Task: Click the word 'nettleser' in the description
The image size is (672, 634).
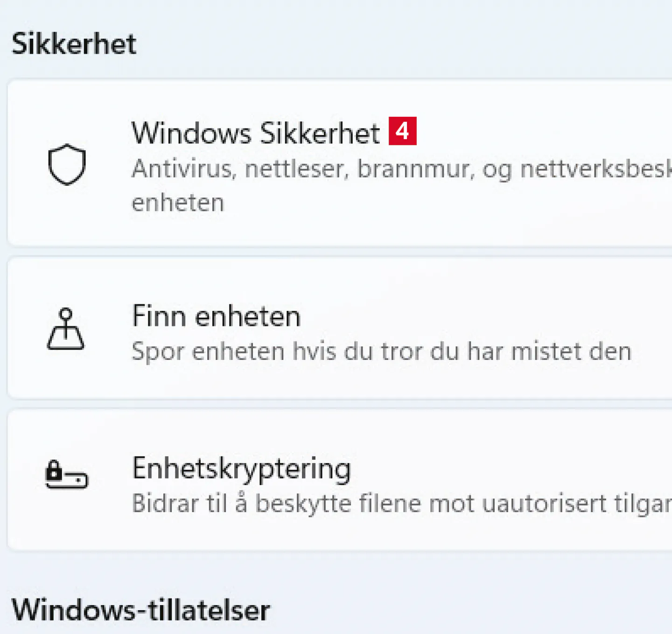Action: [297, 169]
